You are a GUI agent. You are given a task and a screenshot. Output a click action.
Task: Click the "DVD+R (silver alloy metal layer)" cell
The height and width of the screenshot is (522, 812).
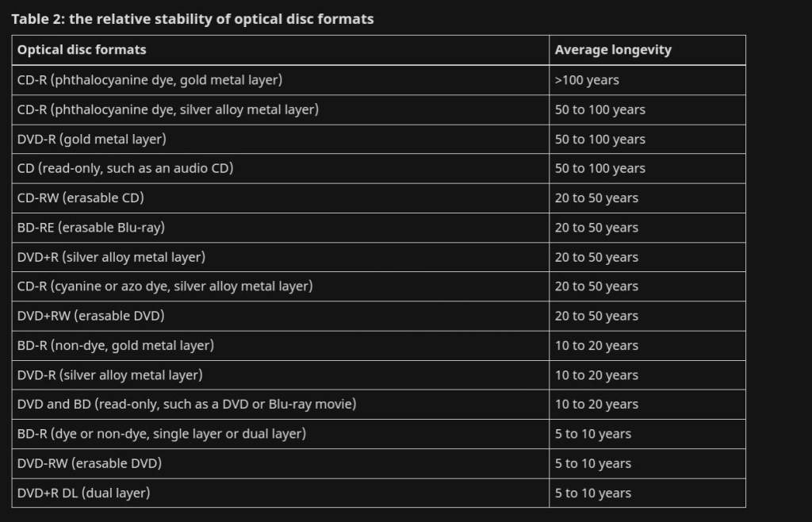tap(111, 257)
